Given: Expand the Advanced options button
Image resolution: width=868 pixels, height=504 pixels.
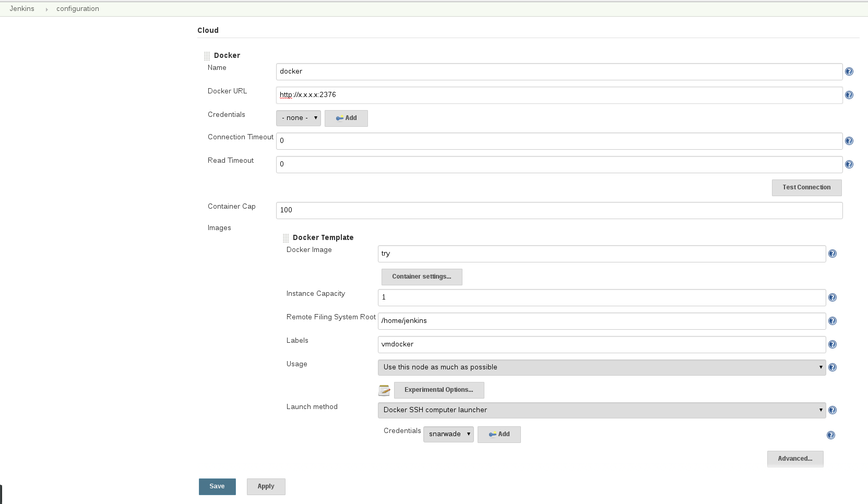Looking at the screenshot, I should 795,459.
